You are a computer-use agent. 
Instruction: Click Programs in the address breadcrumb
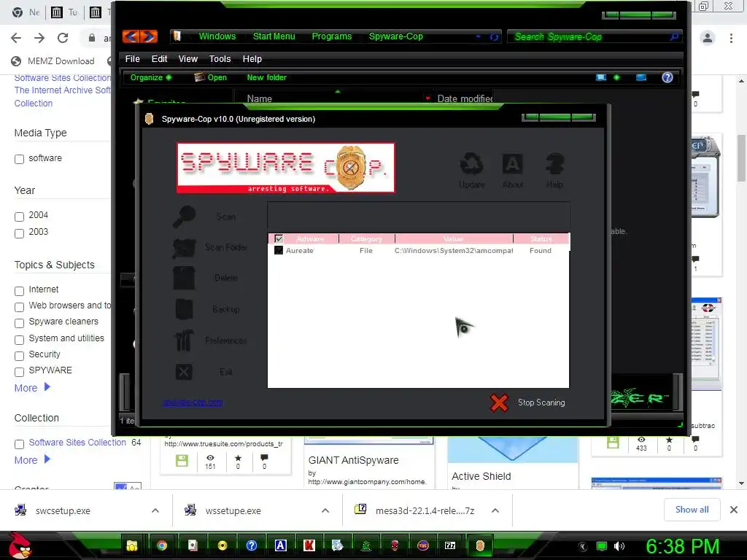pyautogui.click(x=332, y=36)
